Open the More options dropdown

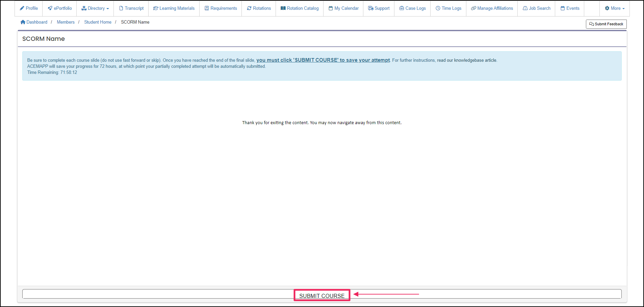click(x=615, y=8)
